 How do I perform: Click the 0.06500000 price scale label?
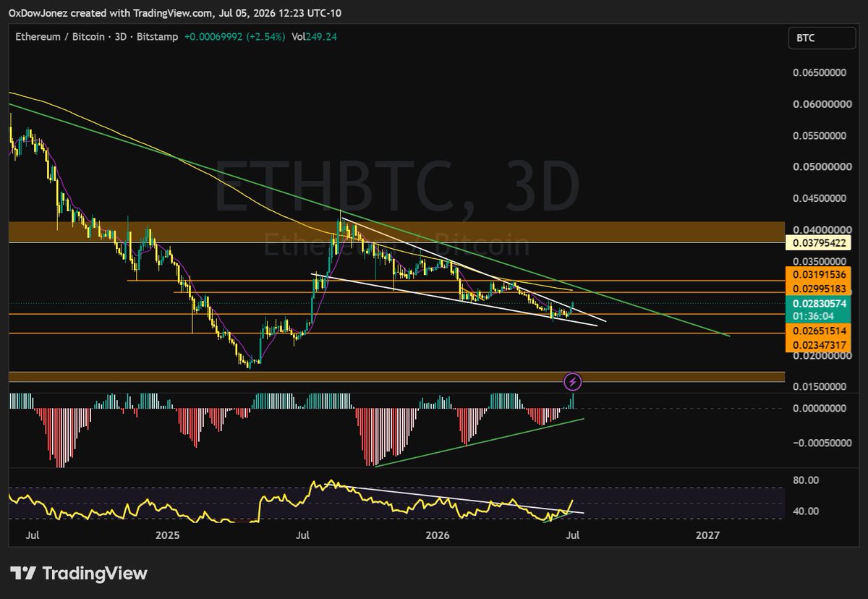pyautogui.click(x=820, y=73)
